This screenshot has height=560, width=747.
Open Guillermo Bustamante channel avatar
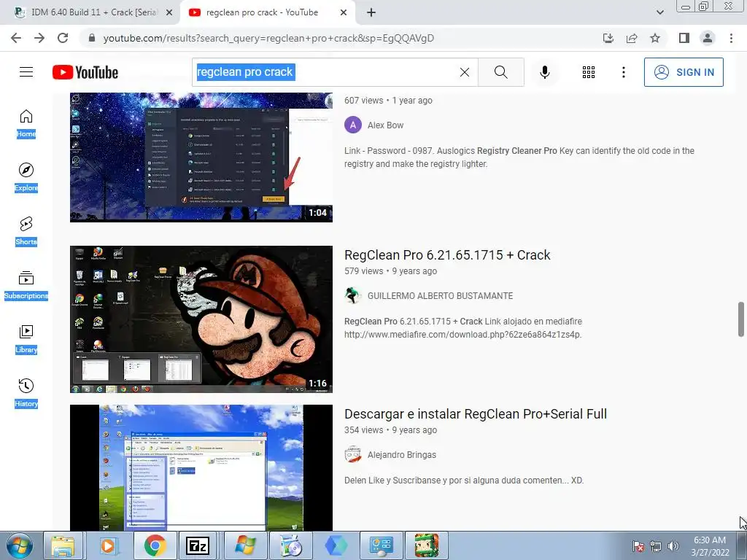coord(353,296)
